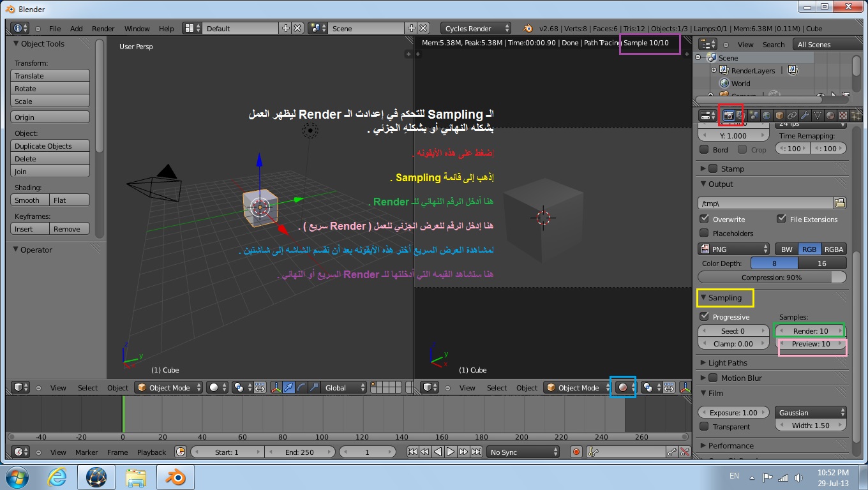Open the Playback menu in timeline
Viewport: 868px width, 490px height.
click(x=151, y=452)
